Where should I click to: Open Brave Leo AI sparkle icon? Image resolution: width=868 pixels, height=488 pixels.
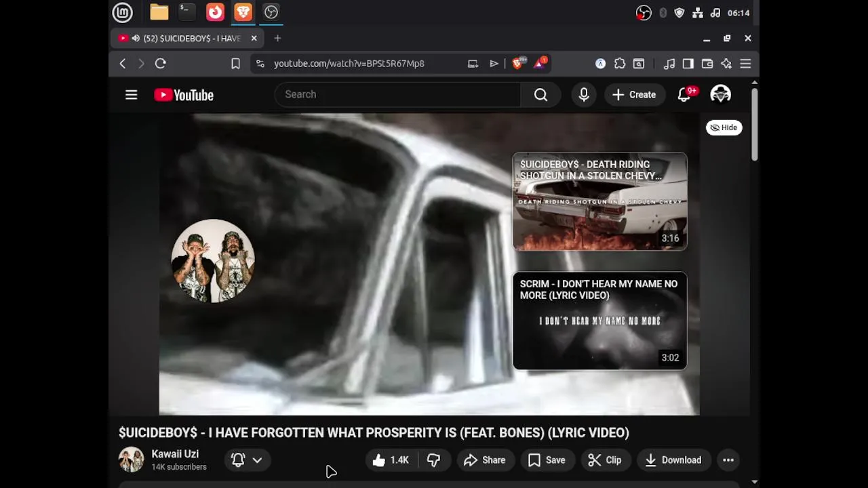[726, 64]
